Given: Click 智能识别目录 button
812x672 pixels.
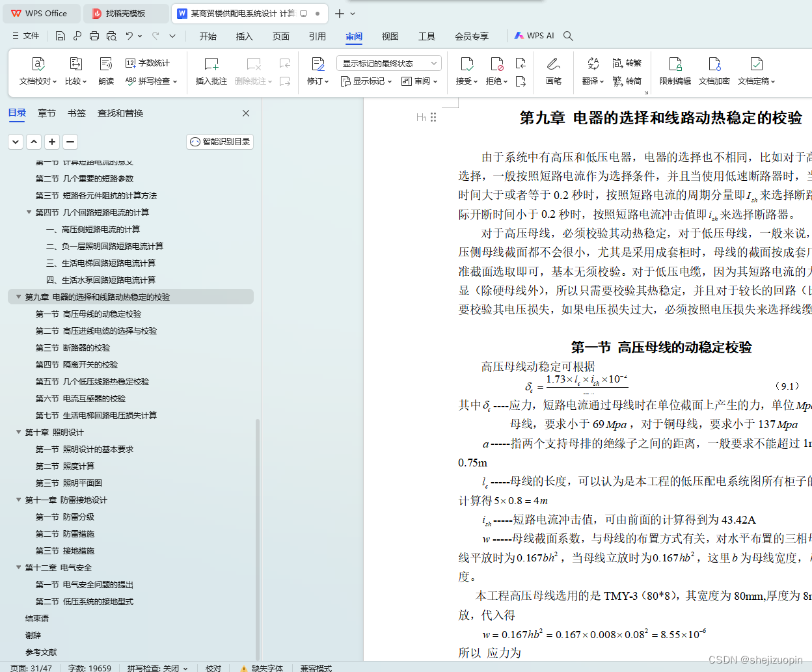Looking at the screenshot, I should 220,141.
